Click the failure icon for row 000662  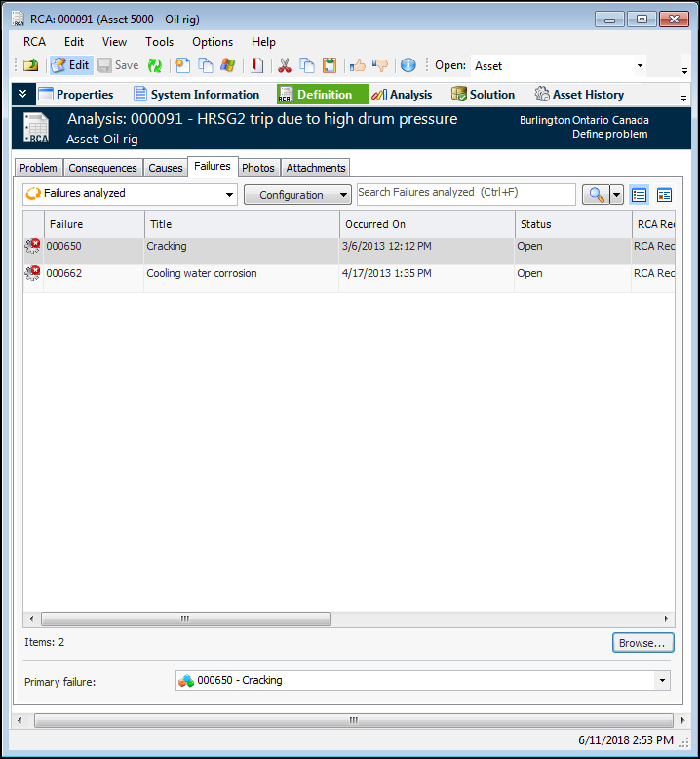point(33,273)
